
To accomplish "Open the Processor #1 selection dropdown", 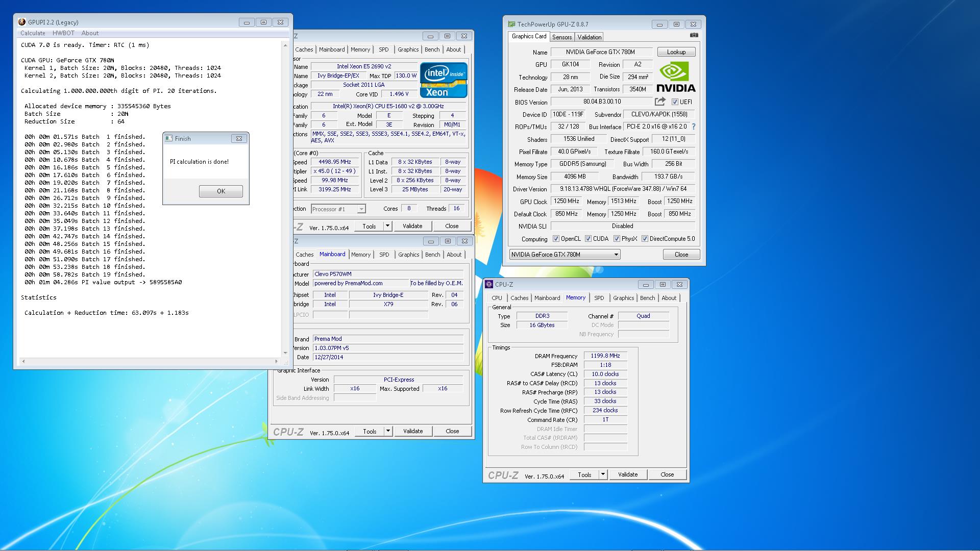I will [x=338, y=209].
